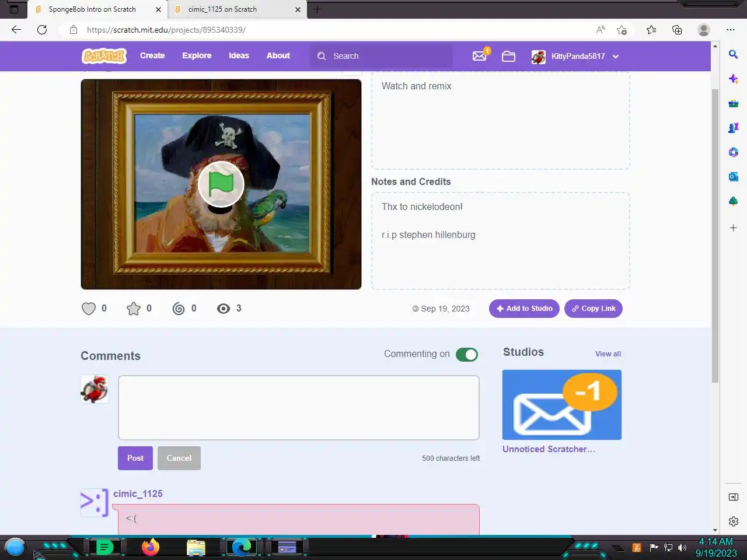Open the browser profile icon
Viewport: 747px width, 560px height.
pos(704,30)
